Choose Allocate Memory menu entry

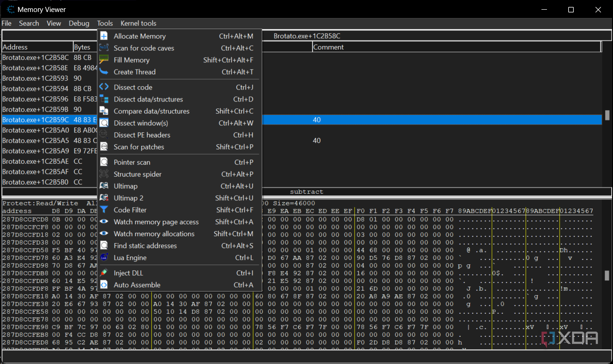coord(180,36)
